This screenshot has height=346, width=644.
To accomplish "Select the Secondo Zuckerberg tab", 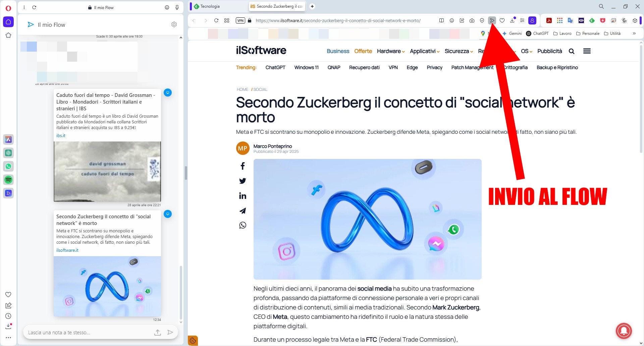I will pyautogui.click(x=277, y=6).
